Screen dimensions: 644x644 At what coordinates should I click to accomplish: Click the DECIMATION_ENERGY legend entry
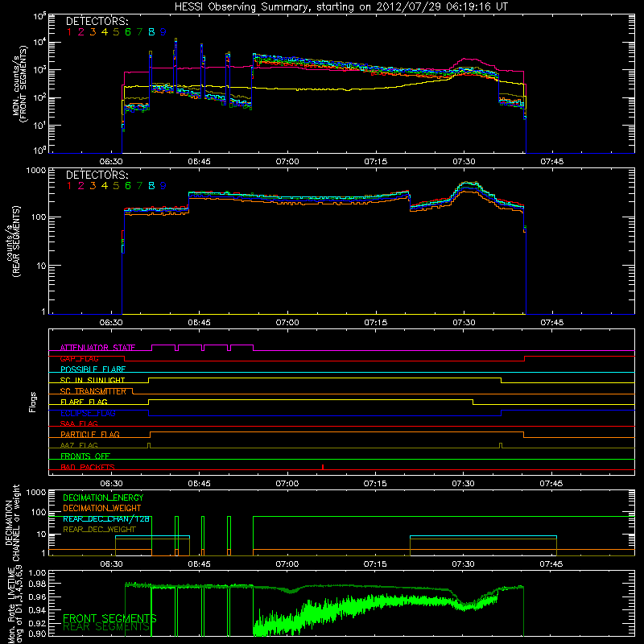point(103,497)
